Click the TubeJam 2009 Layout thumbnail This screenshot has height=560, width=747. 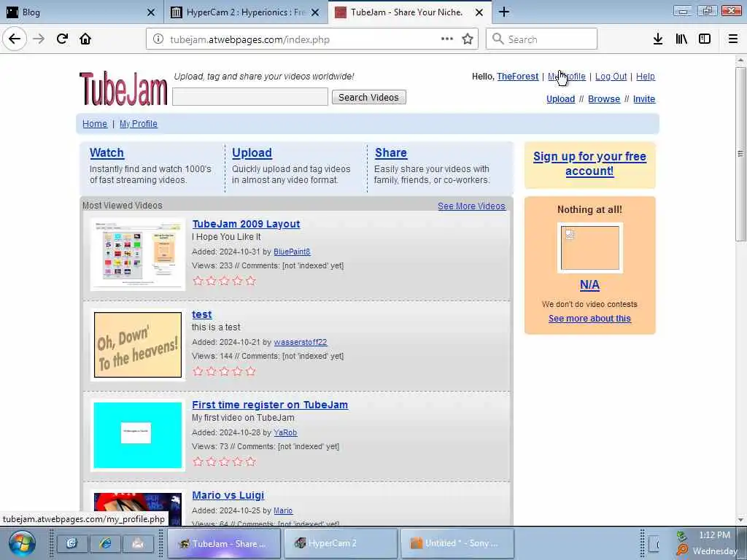point(138,254)
